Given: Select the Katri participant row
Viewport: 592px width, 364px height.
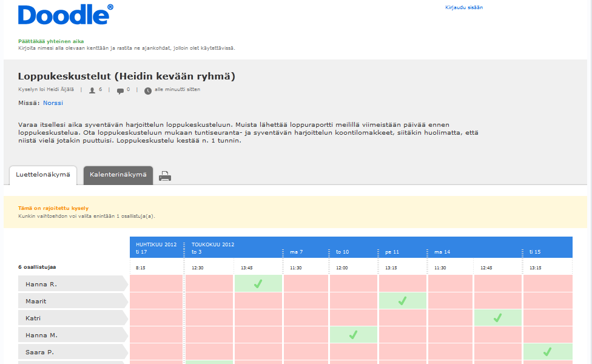Looking at the screenshot, I should (73, 318).
